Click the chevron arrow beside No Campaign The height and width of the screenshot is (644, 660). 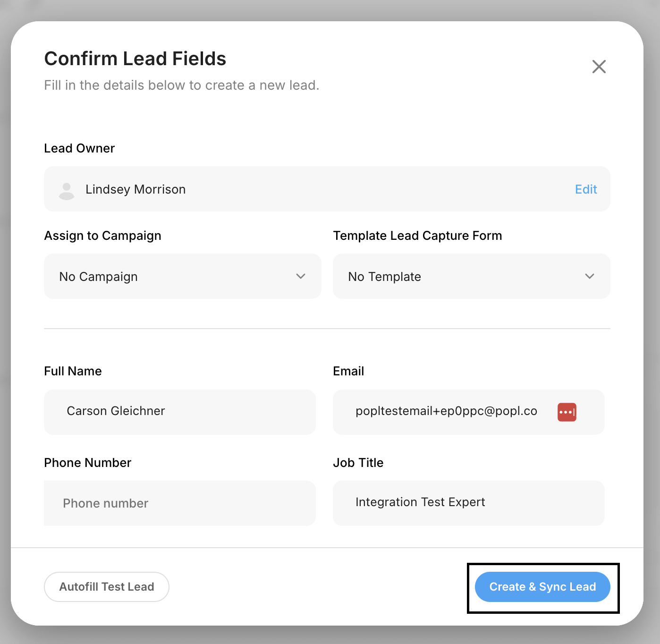(x=301, y=276)
